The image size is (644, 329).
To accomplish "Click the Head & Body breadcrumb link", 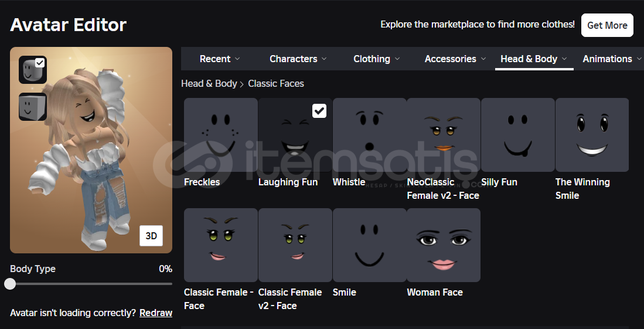I will pyautogui.click(x=209, y=83).
